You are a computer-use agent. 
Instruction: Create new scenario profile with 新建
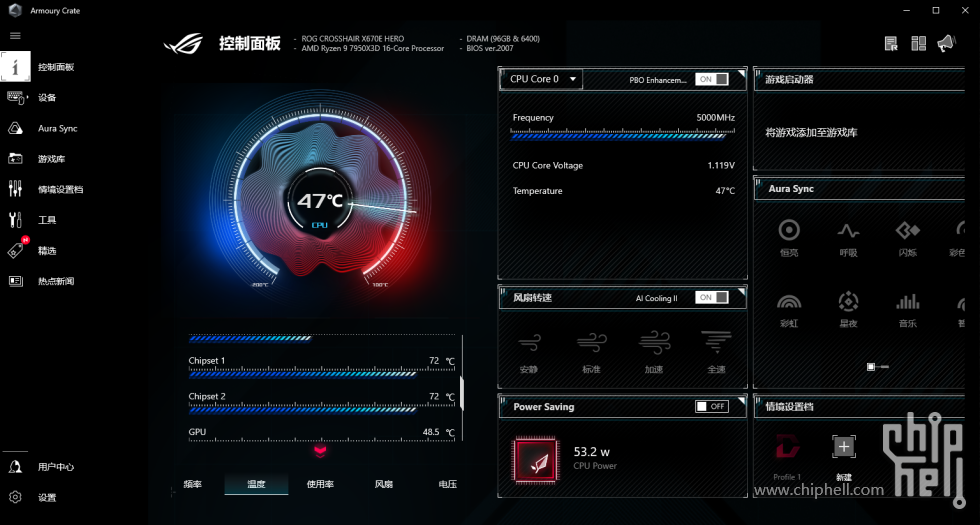[x=844, y=456]
